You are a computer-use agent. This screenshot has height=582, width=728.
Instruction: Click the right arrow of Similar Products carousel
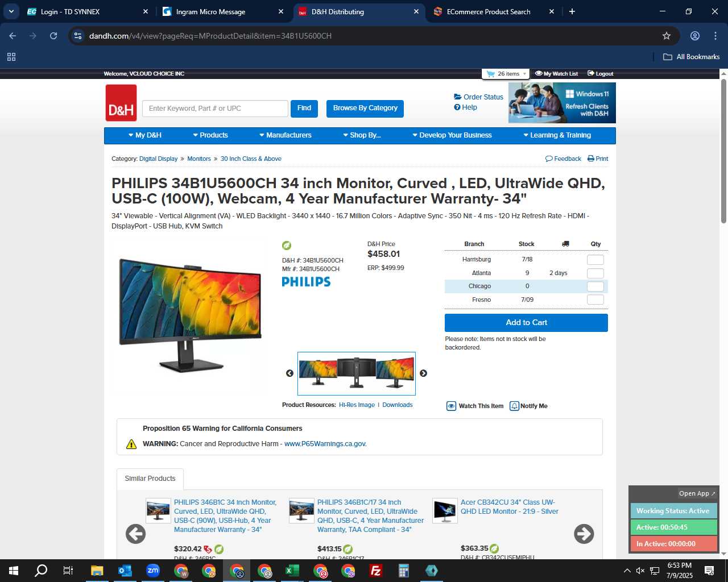coord(584,534)
